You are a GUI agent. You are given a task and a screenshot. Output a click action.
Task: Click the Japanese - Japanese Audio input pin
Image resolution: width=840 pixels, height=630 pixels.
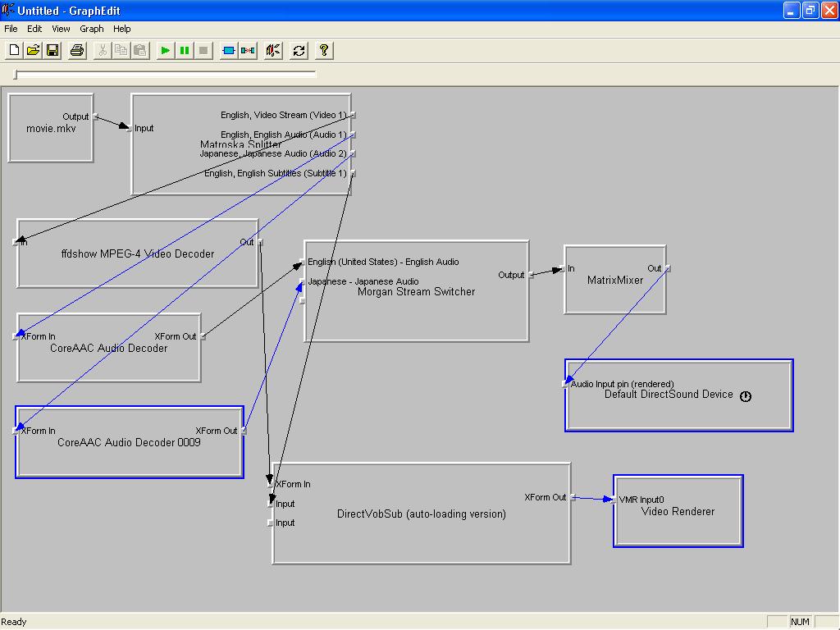click(x=302, y=281)
